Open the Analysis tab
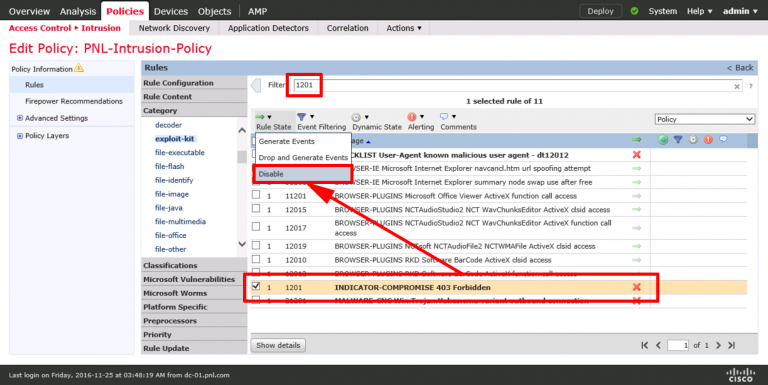The width and height of the screenshot is (768, 385). tap(78, 11)
